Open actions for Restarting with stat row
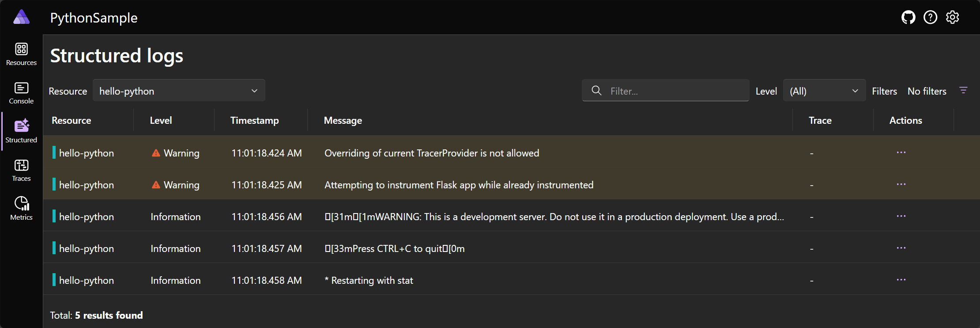 click(901, 280)
